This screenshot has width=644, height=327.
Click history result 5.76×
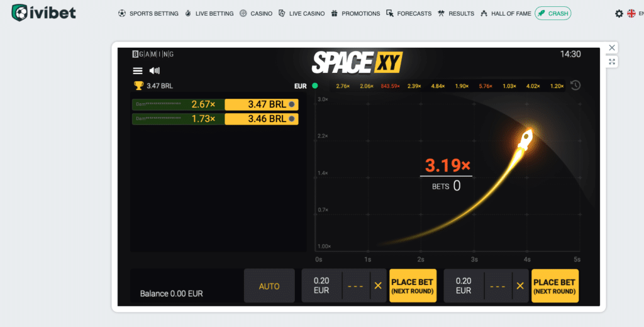coord(486,86)
